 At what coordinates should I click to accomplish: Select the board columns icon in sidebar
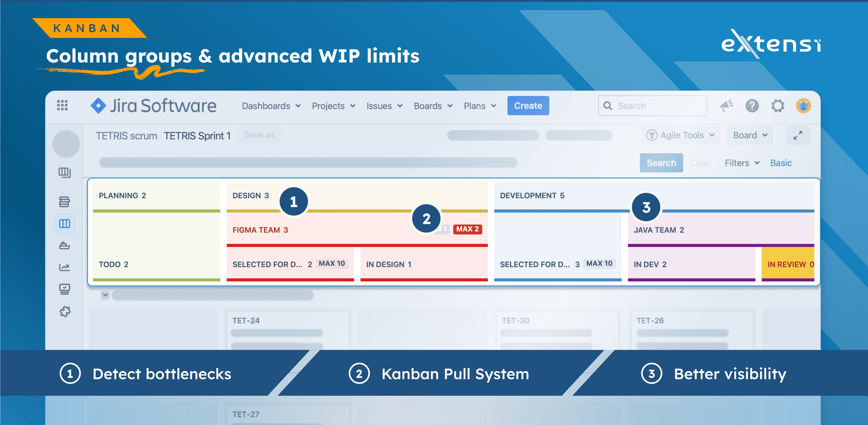click(x=64, y=224)
